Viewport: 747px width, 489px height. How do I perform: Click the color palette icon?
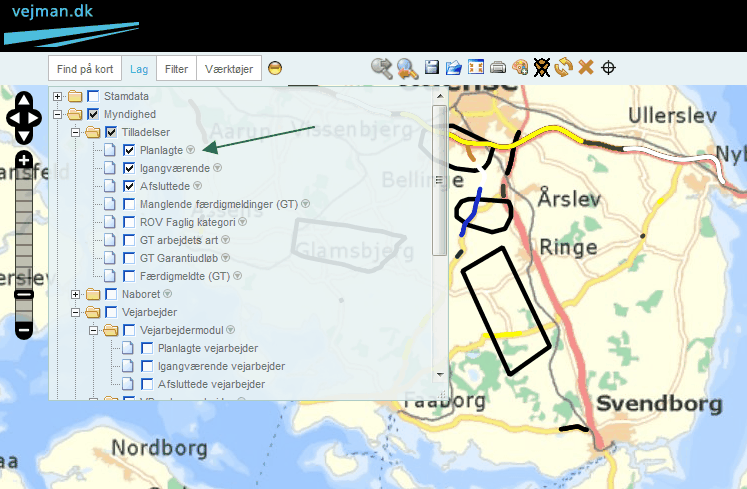click(519, 68)
